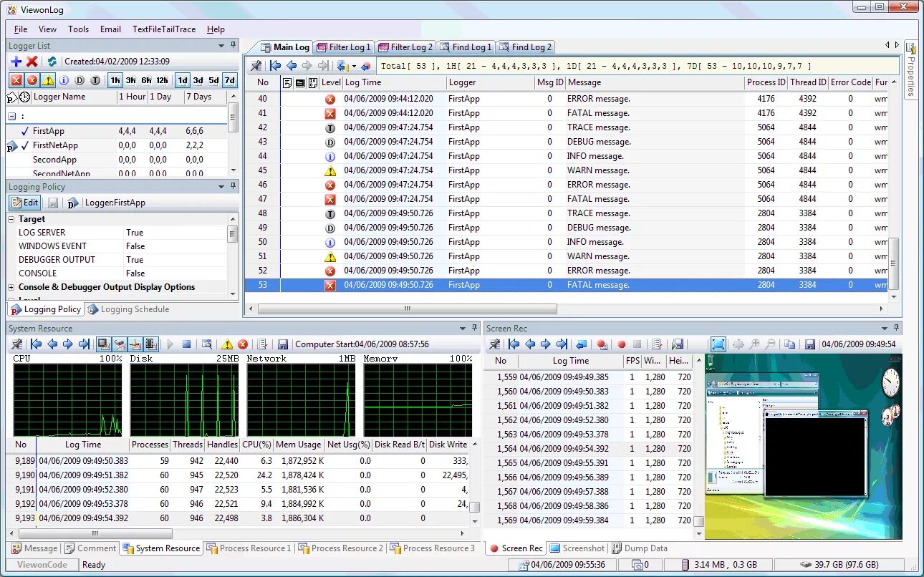The image size is (924, 577).
Task: Add a new logger with the blue plus icon
Action: click(x=16, y=62)
